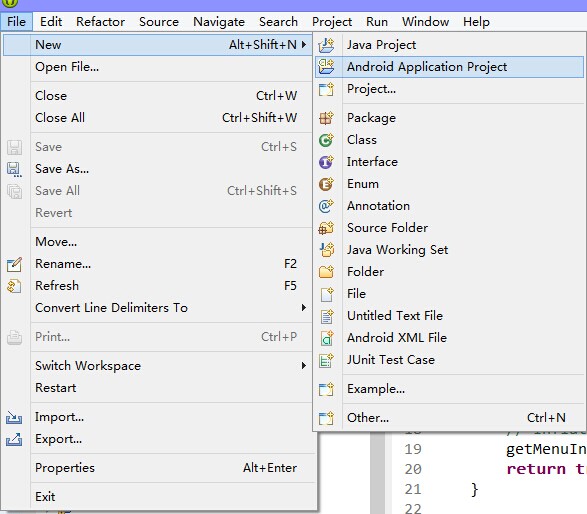Viewport: 587px width, 514px height.
Task: Open the Search menu
Action: coord(278,22)
